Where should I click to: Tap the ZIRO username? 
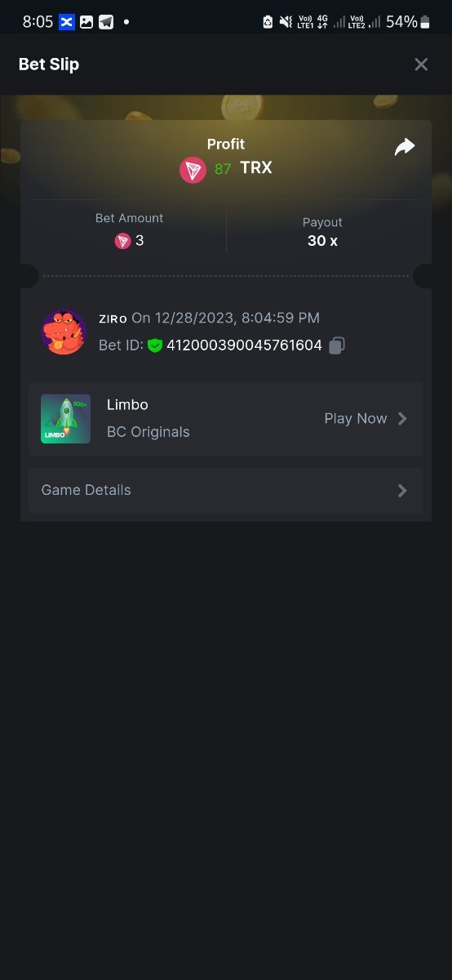pos(113,318)
